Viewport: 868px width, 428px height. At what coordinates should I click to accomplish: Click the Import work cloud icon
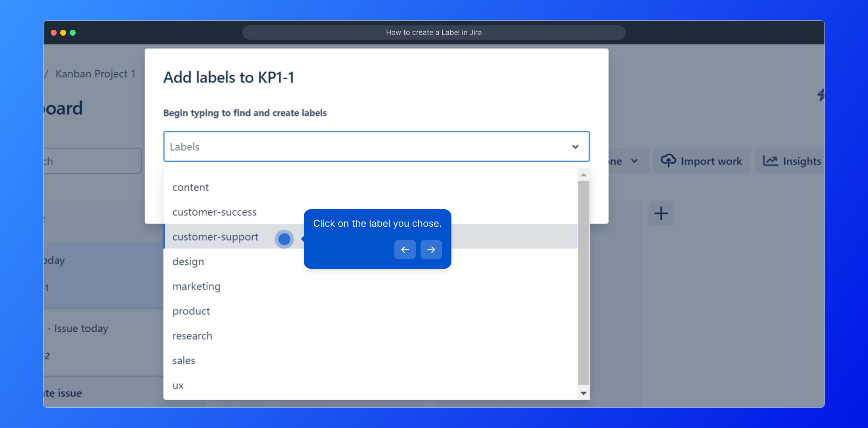coord(668,160)
